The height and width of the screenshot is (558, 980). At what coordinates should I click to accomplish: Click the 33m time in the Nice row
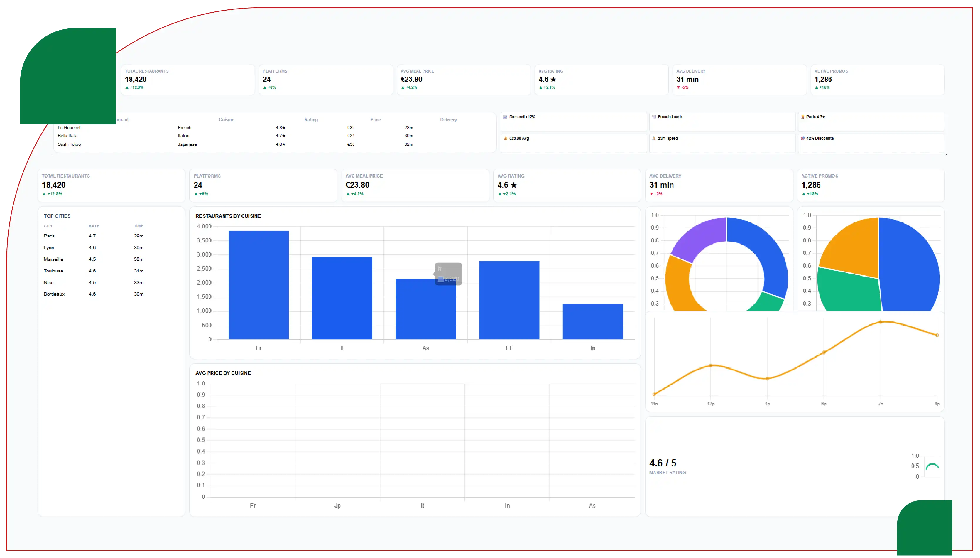click(138, 282)
